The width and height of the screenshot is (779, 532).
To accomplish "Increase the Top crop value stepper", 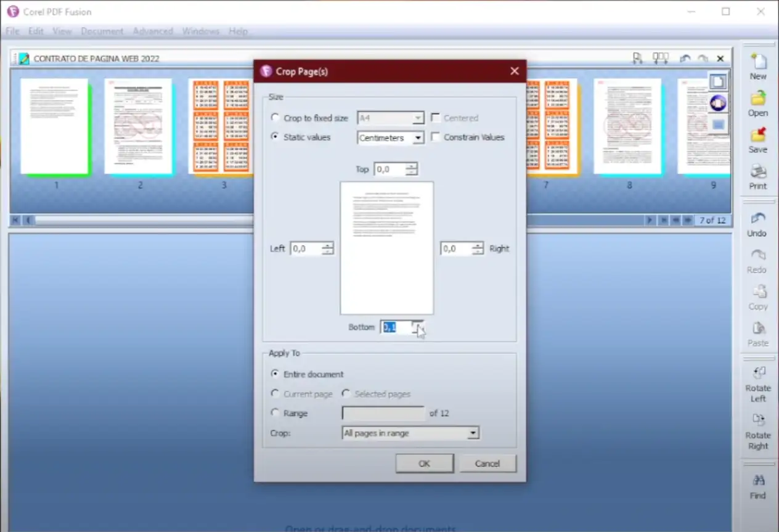I will click(x=411, y=166).
